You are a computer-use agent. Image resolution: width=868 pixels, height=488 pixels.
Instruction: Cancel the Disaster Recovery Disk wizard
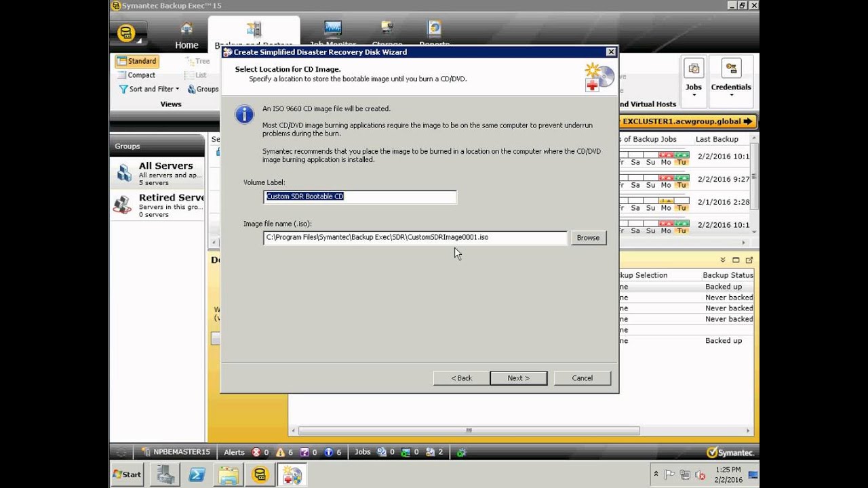click(583, 378)
